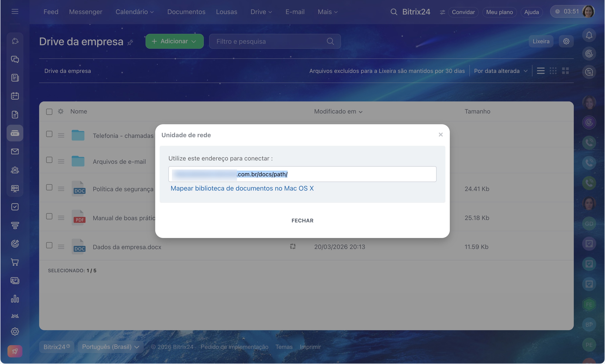Open the Documentos menu item

click(x=186, y=12)
